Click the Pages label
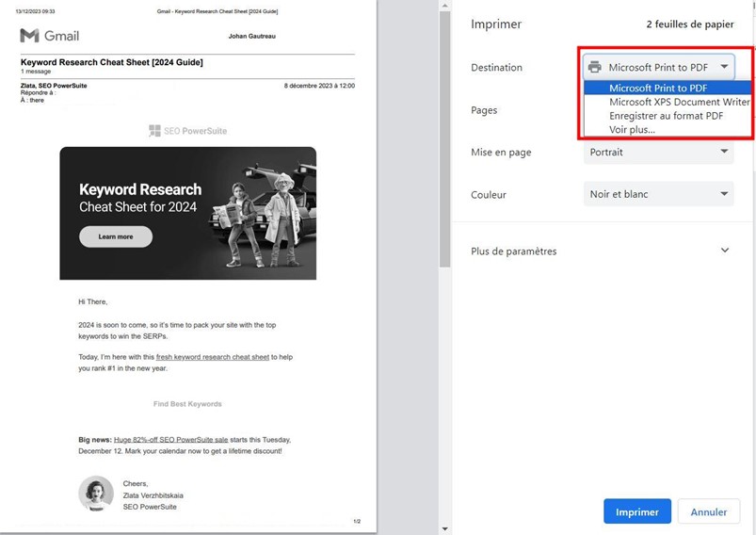The height and width of the screenshot is (535, 756). pos(484,110)
